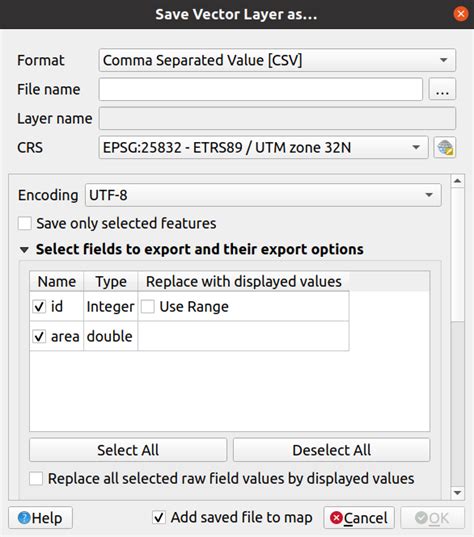This screenshot has height=537, width=474.
Task: Click the scrollbar down arrow
Action: [x=458, y=493]
